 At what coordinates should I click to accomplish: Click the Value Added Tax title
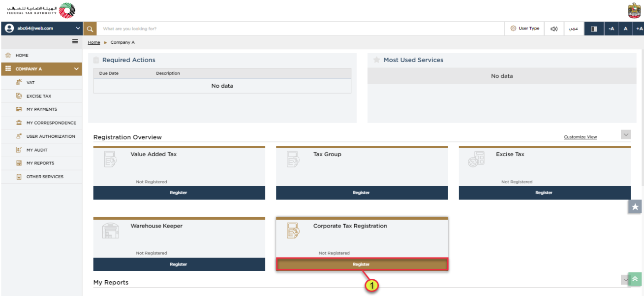click(153, 154)
